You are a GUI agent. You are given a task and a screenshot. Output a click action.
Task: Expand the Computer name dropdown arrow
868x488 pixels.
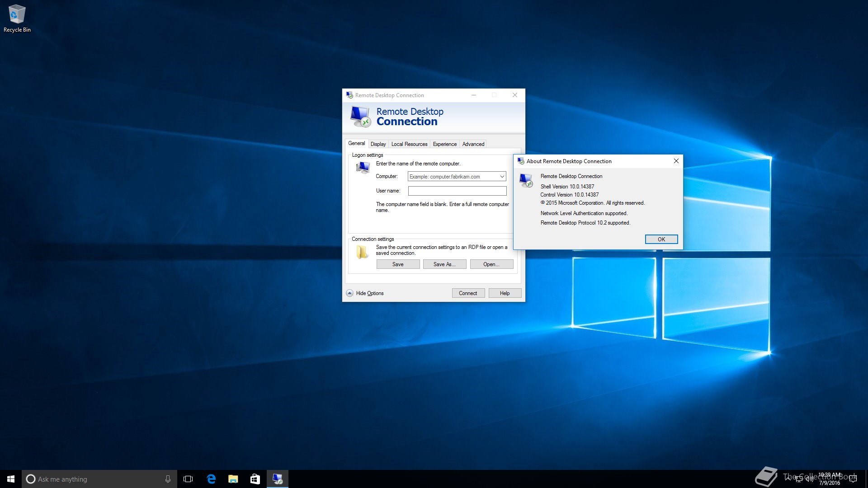pos(502,177)
